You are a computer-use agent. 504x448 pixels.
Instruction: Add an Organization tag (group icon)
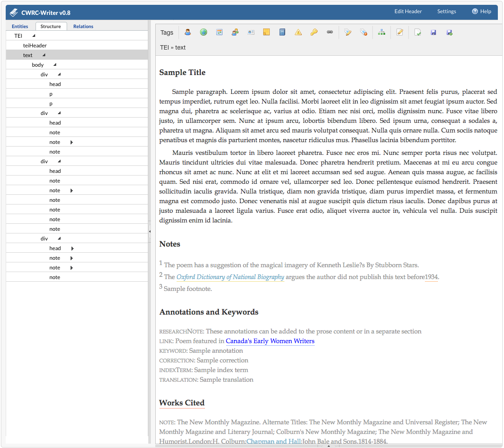[235, 32]
